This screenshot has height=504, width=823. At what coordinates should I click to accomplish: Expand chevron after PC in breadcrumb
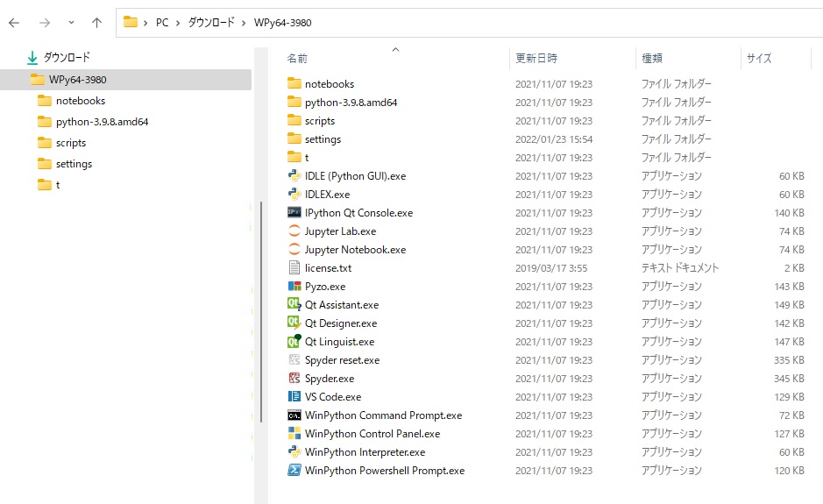pos(178,23)
